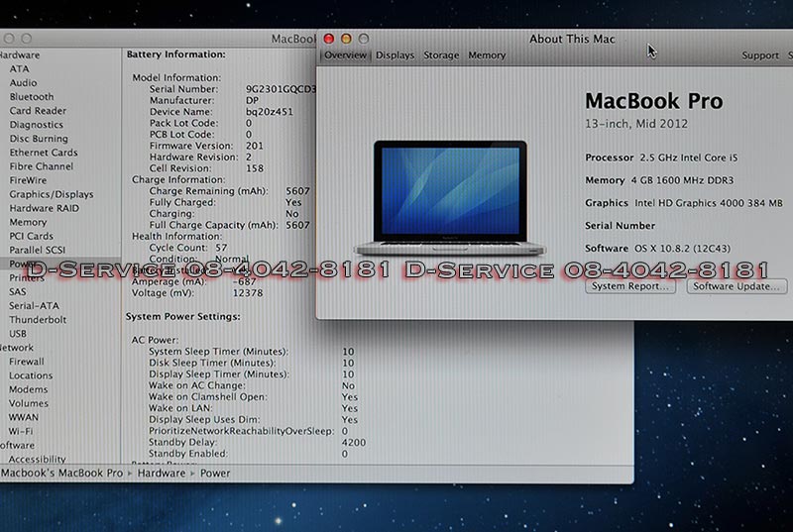Viewport: 793px width, 532px height.
Task: Select Bluetooth in the Hardware list
Action: [32, 97]
